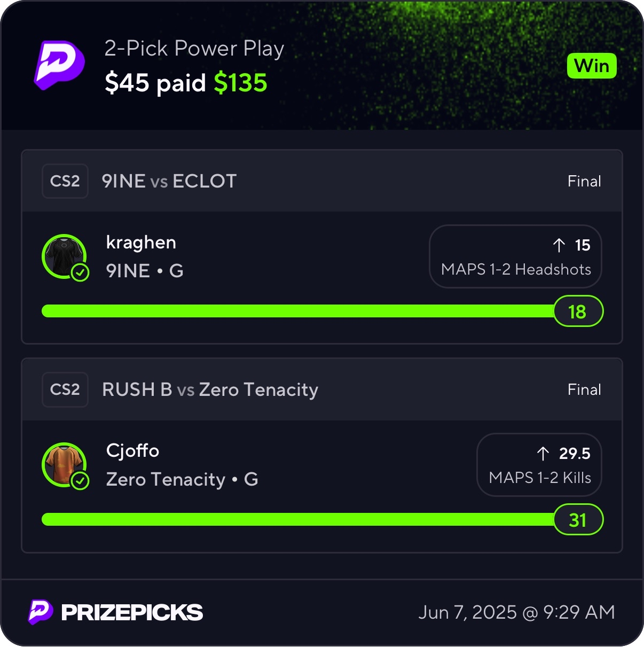This screenshot has height=647, width=644.
Task: Click the 18 result bubble
Action: point(578,311)
